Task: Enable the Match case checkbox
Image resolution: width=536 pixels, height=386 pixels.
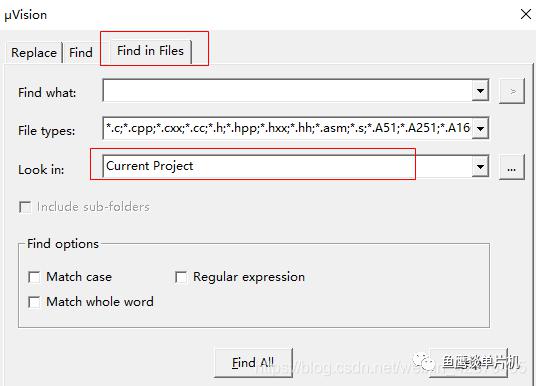Action: tap(34, 277)
